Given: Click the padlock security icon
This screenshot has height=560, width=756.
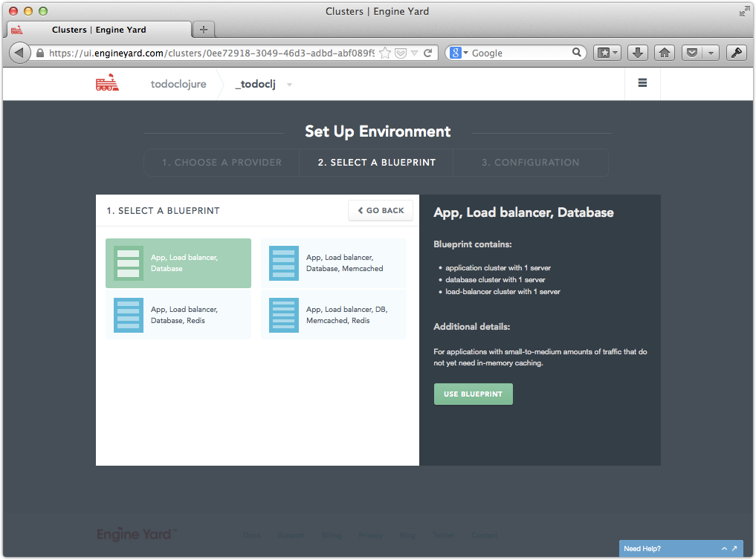Looking at the screenshot, I should [40, 53].
